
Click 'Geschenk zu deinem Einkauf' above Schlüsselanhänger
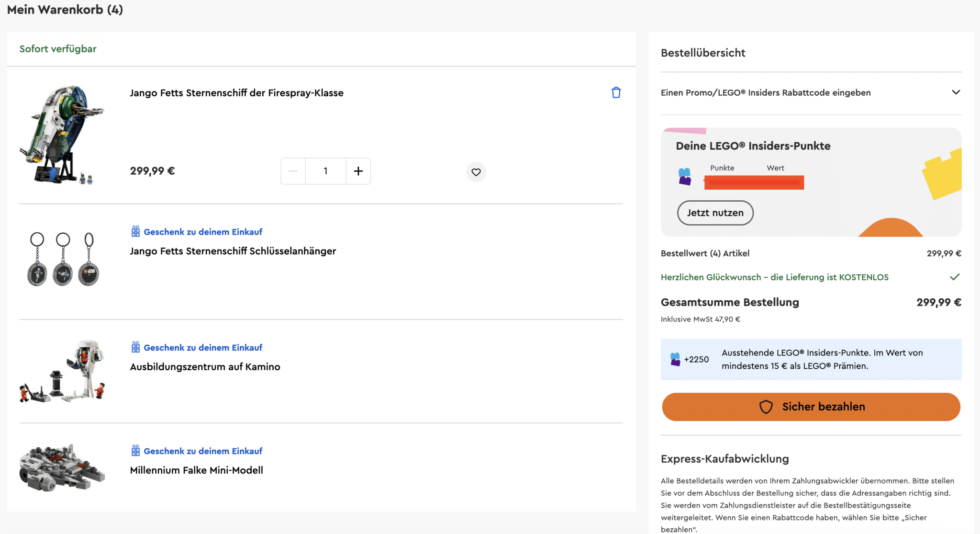[x=203, y=232]
